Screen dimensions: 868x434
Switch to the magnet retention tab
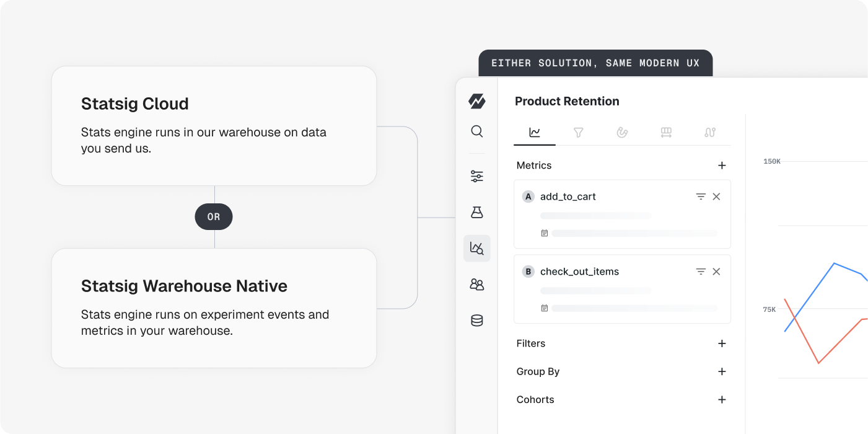coord(623,132)
